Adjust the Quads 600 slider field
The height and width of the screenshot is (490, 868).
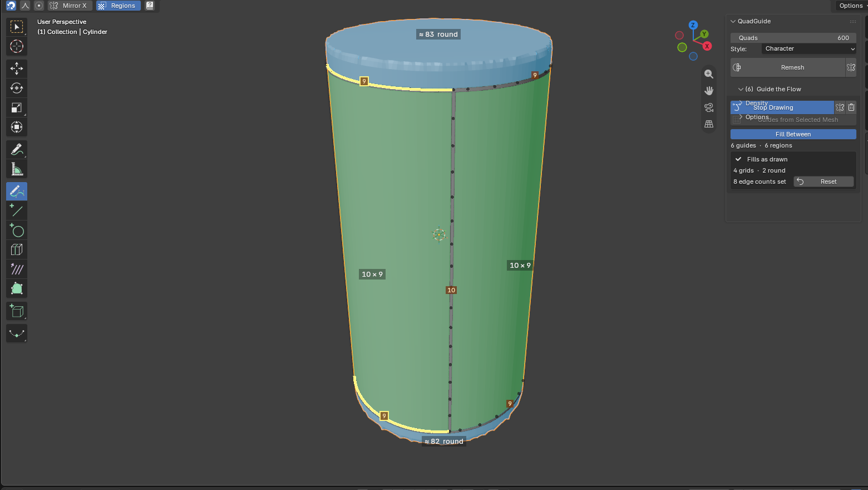pyautogui.click(x=793, y=38)
